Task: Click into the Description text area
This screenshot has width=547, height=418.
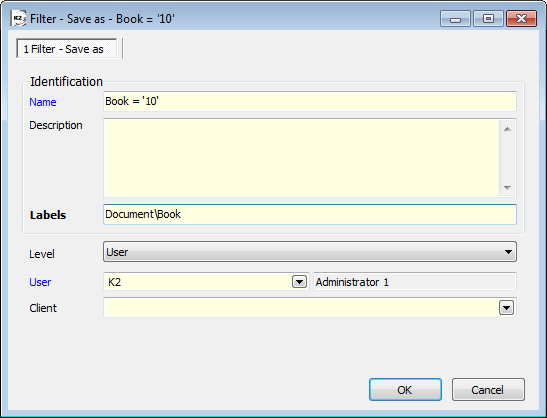Action: (x=302, y=158)
